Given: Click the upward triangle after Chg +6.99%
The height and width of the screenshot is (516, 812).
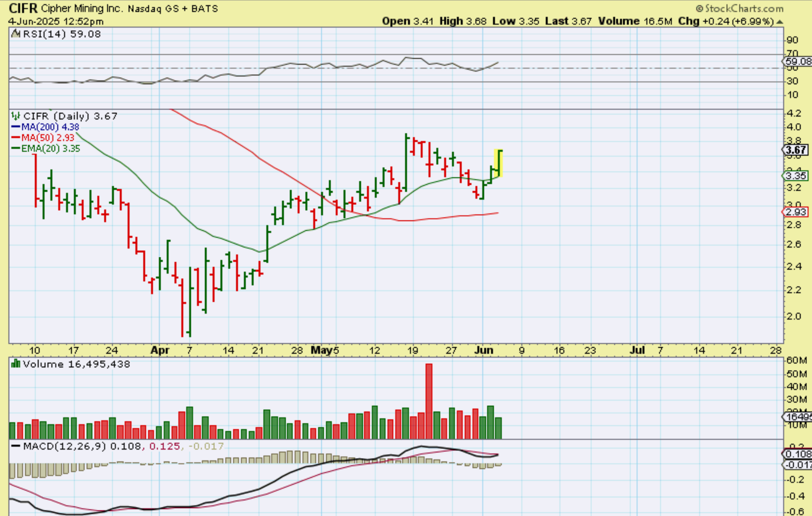Looking at the screenshot, I should click(x=780, y=22).
